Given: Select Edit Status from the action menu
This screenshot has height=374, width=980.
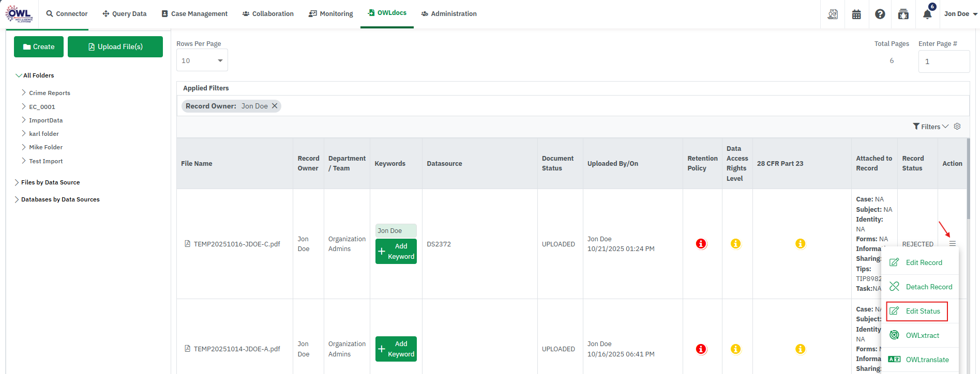Looking at the screenshot, I should point(922,311).
